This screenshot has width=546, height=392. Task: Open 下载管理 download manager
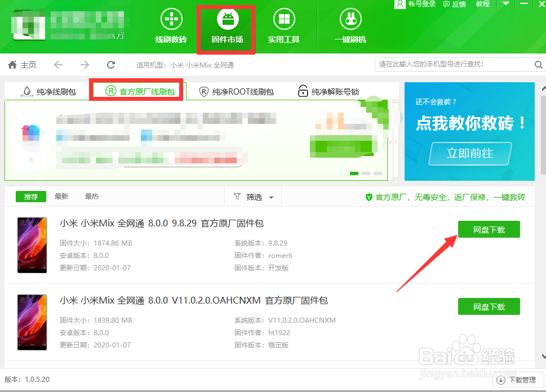point(518,380)
